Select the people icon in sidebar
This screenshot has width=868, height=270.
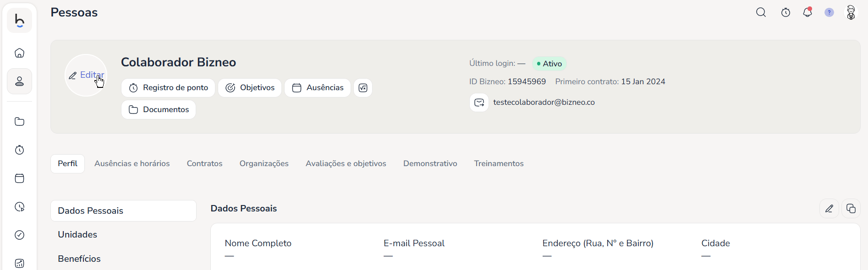pos(20,81)
